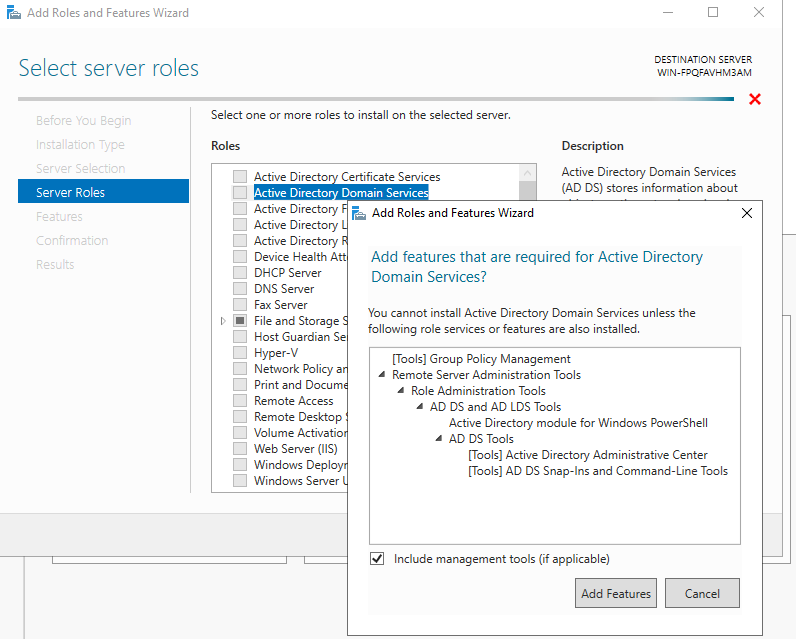
Task: Select Active Directory module for Windows PowerShell
Action: [x=578, y=423]
